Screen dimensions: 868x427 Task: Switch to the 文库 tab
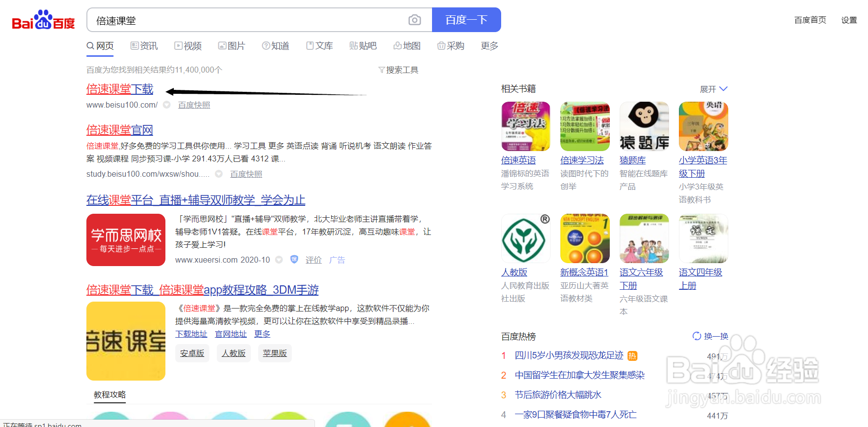point(319,46)
